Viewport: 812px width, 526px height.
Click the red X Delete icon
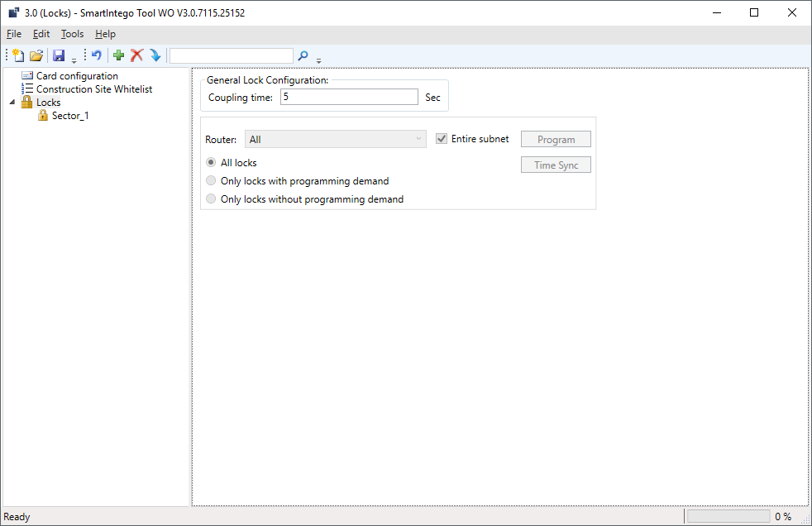[x=137, y=55]
